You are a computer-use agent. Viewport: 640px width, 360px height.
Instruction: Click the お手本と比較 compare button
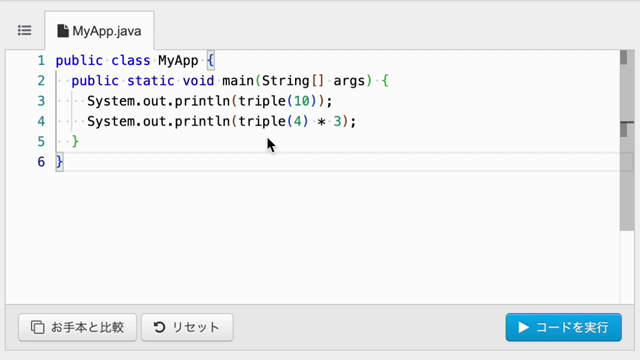point(77,327)
